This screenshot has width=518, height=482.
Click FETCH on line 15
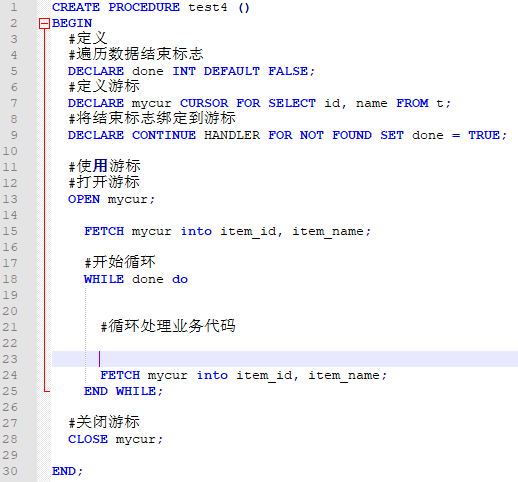(x=104, y=231)
